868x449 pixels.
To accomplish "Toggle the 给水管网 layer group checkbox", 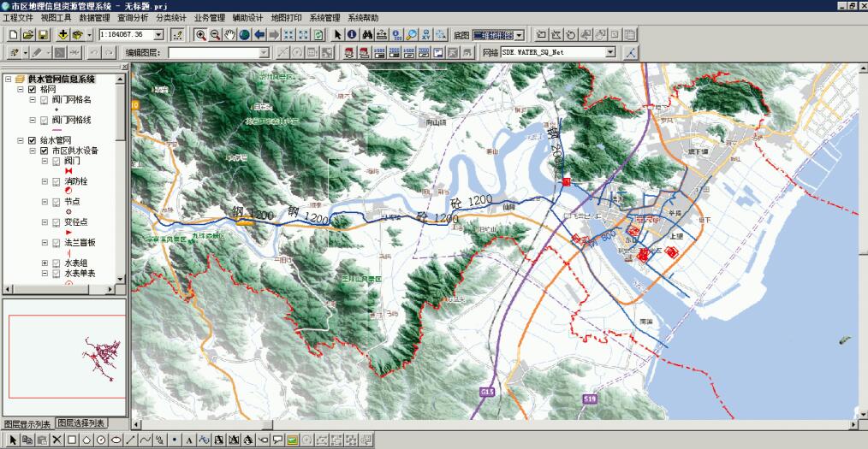I will (33, 140).
